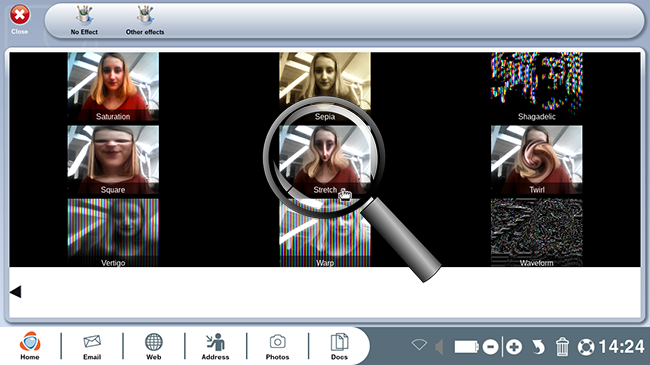Select the No Effect option
This screenshot has width=650, height=365.
(84, 20)
